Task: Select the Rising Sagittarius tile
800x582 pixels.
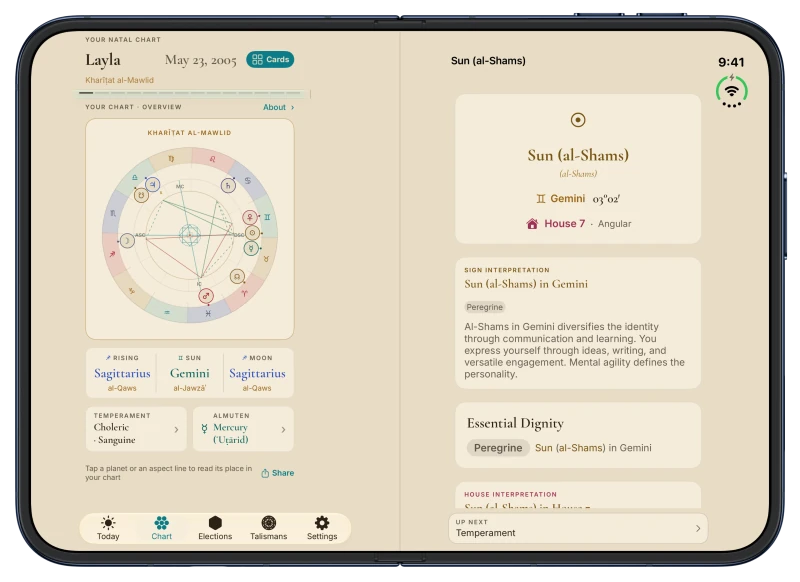Action: click(x=122, y=373)
